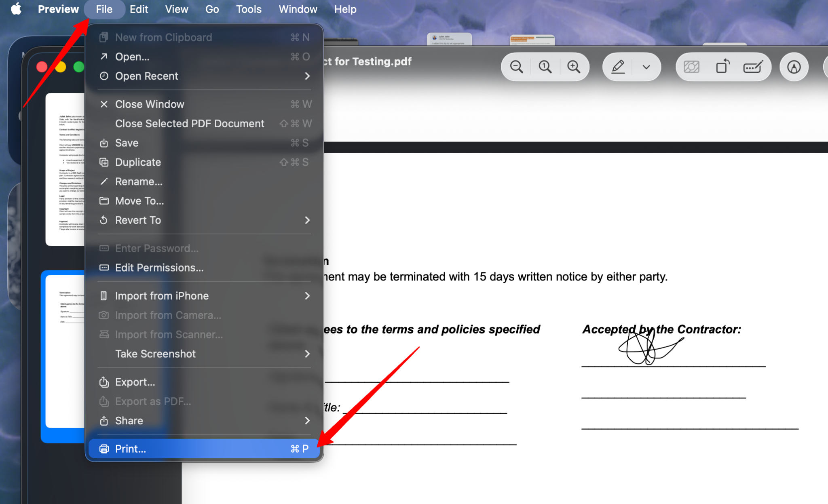Open the Go menu
The image size is (828, 504).
pyautogui.click(x=212, y=9)
